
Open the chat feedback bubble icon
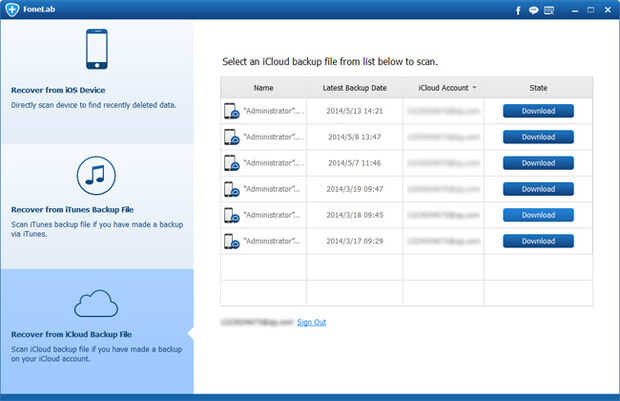coord(533,10)
